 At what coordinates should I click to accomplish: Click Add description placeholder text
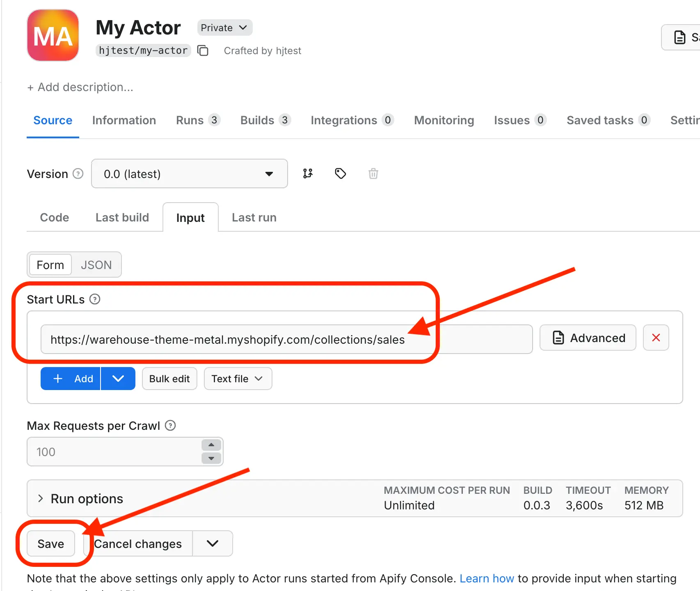pyautogui.click(x=80, y=87)
